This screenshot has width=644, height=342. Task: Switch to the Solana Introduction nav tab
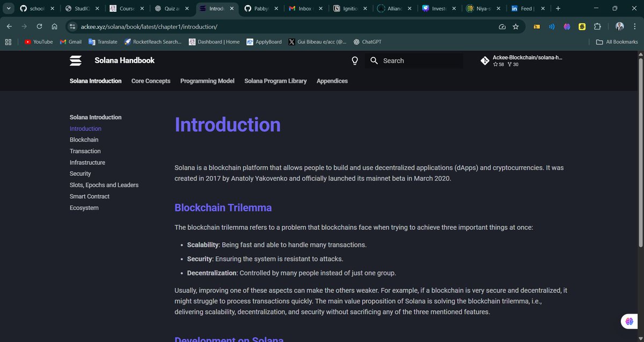[96, 81]
